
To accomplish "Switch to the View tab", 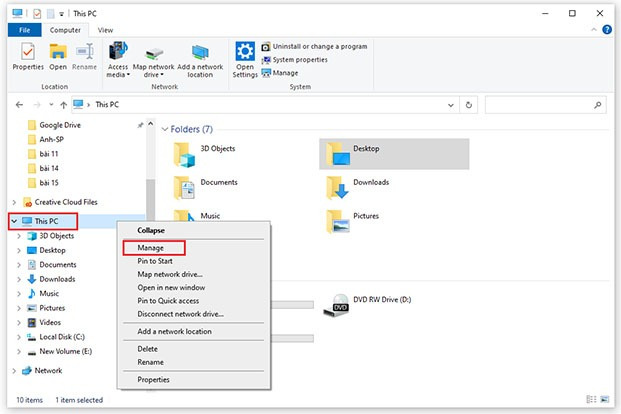I will pos(105,30).
